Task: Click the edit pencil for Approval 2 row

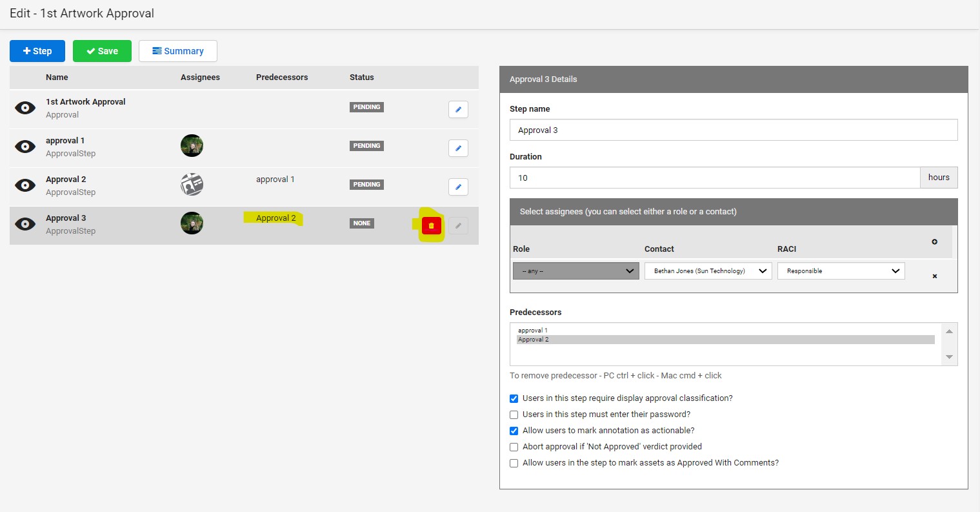Action: click(x=458, y=187)
